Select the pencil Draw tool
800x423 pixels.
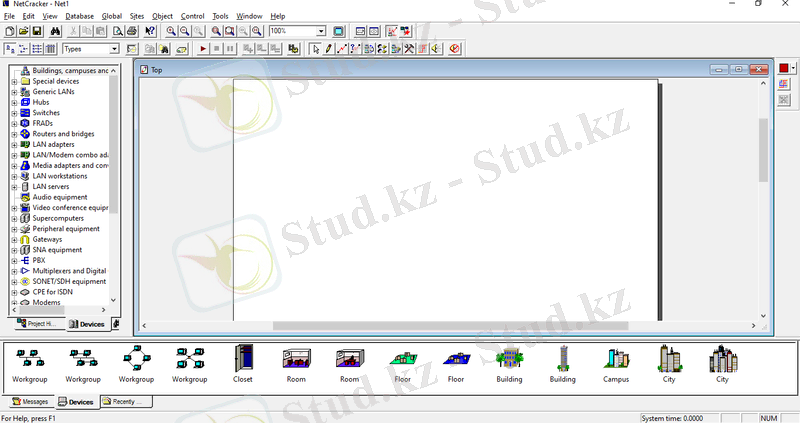click(329, 49)
